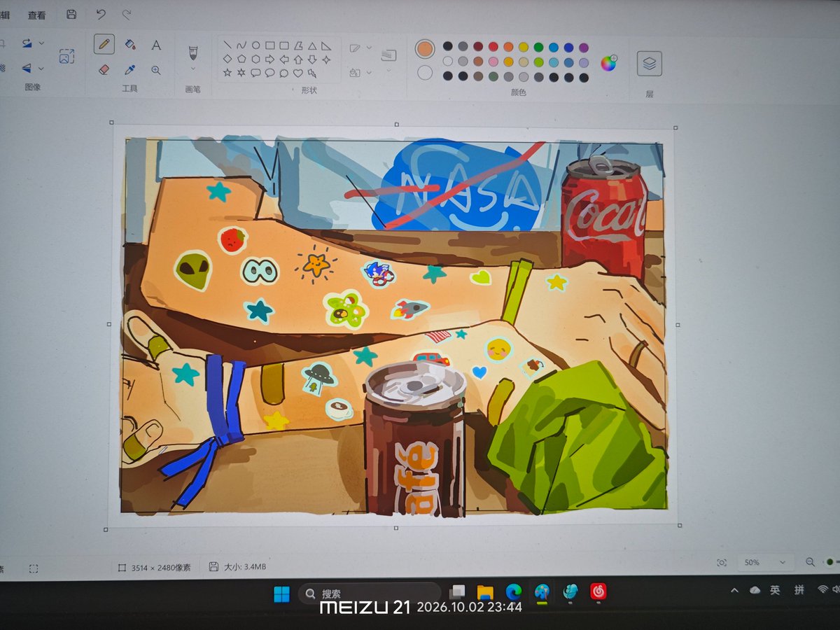Choose the cloud callout shape
This screenshot has height=630, width=840.
click(x=283, y=73)
